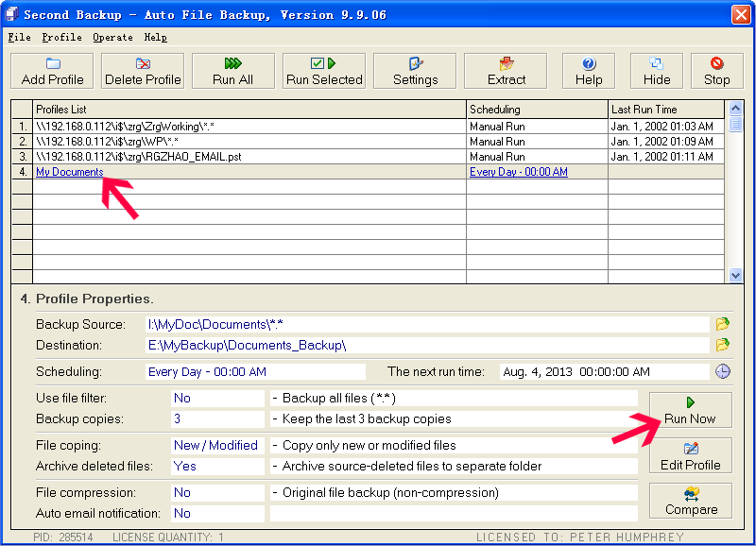The height and width of the screenshot is (546, 756).
Task: Click the Compare button
Action: [691, 501]
